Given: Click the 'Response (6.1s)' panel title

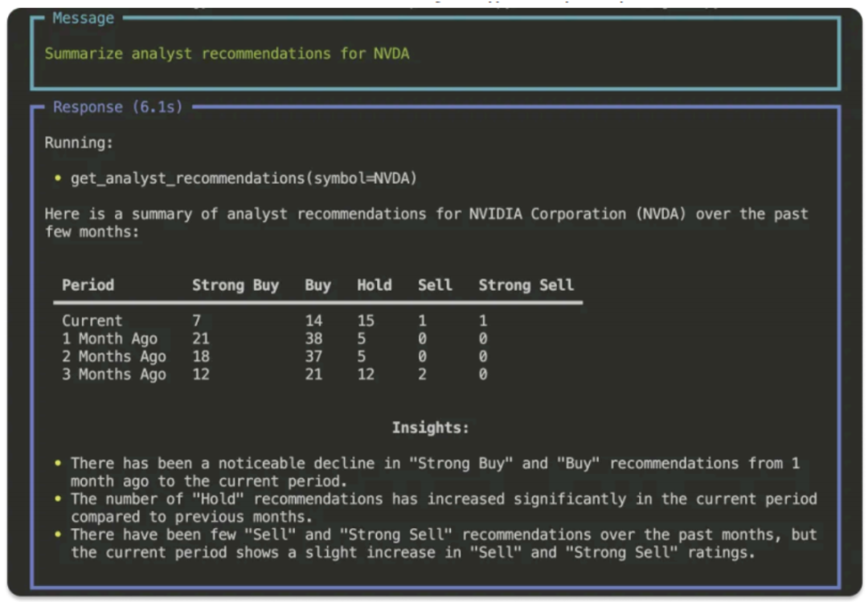Looking at the screenshot, I should coord(117,107).
